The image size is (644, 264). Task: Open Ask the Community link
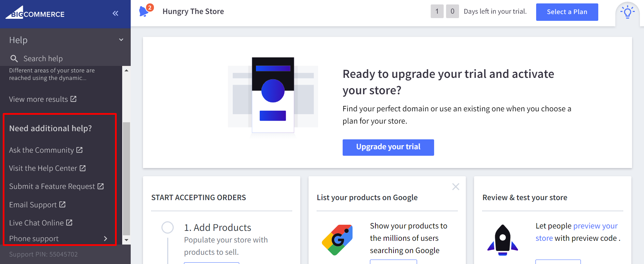46,150
